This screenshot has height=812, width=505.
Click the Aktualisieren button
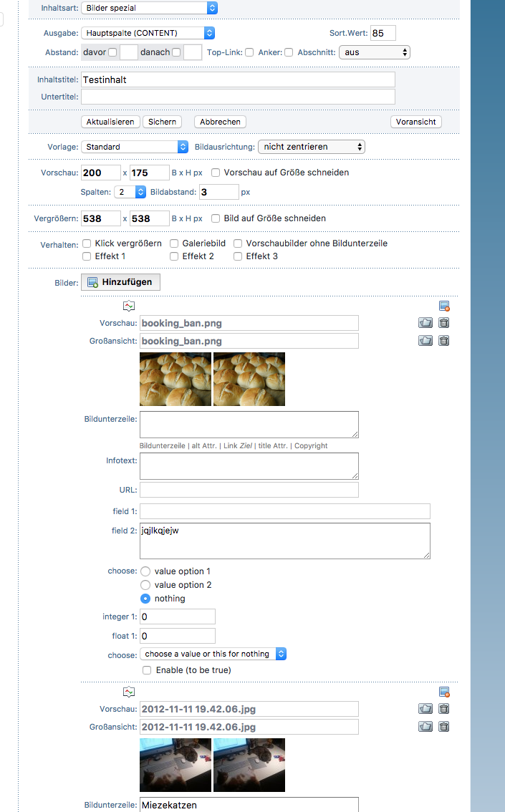(110, 122)
